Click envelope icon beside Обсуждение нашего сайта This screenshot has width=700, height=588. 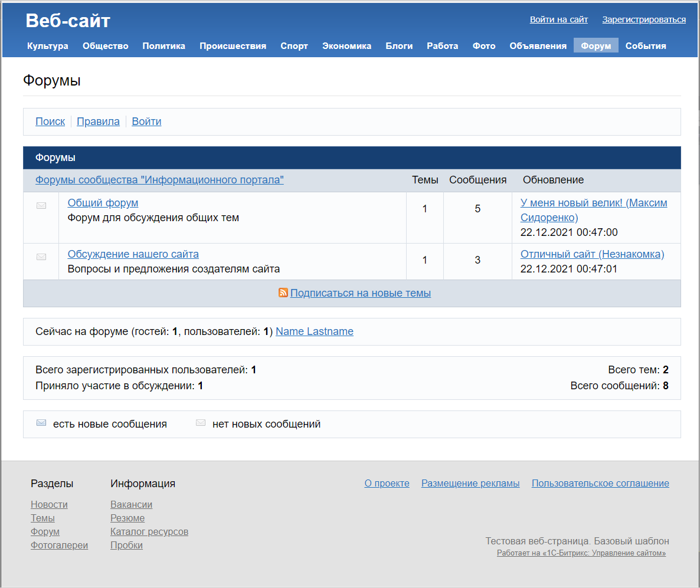pyautogui.click(x=41, y=257)
